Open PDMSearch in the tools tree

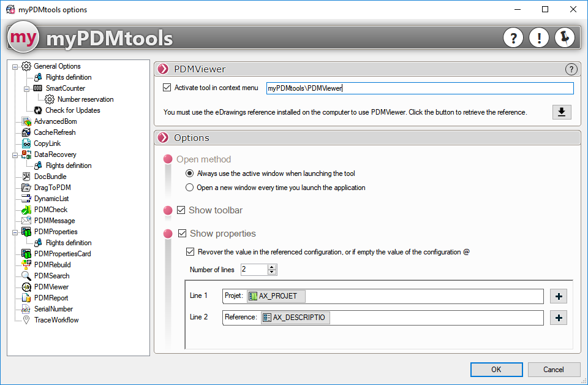point(51,276)
